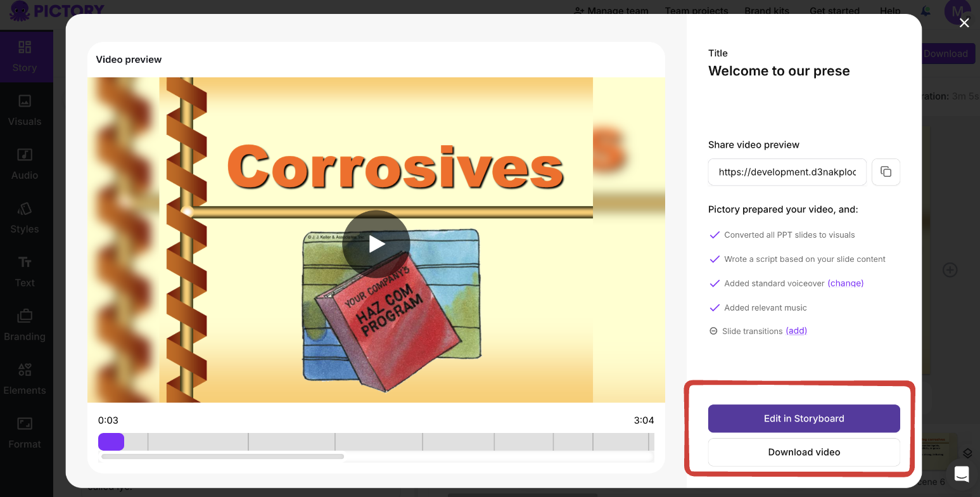Click Edit in Storyboard button

click(x=804, y=418)
